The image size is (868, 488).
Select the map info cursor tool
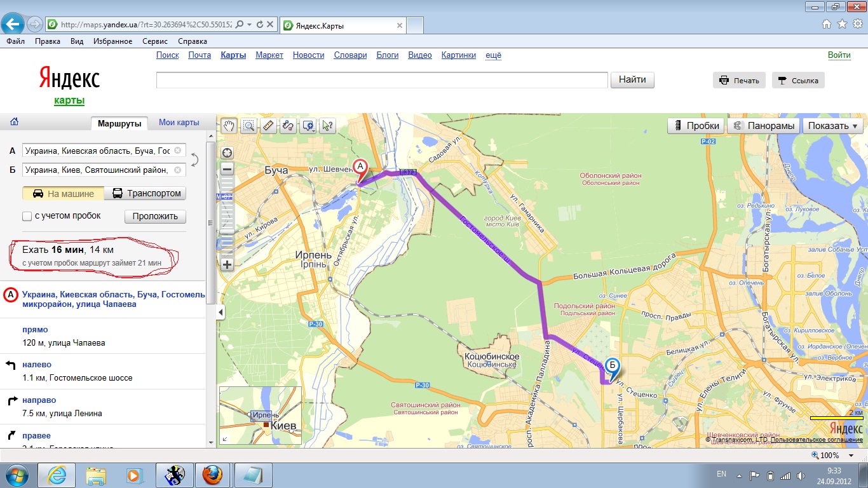pos(327,126)
